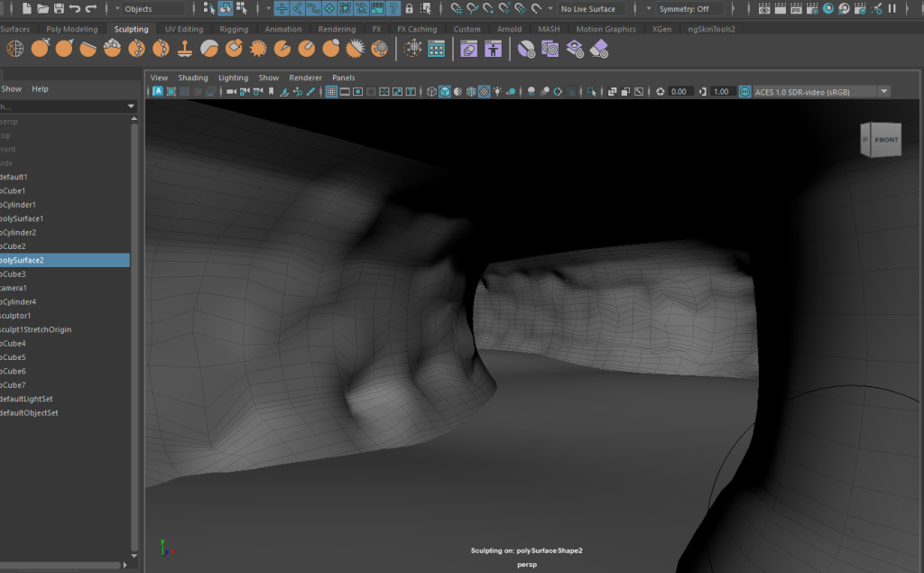
Task: Open the Outliner Help menu
Action: 40,88
